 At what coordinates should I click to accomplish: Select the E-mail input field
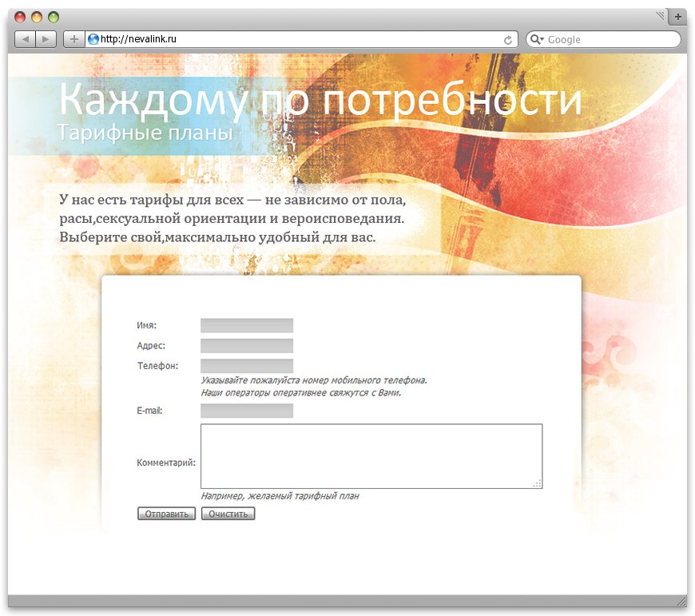point(246,411)
